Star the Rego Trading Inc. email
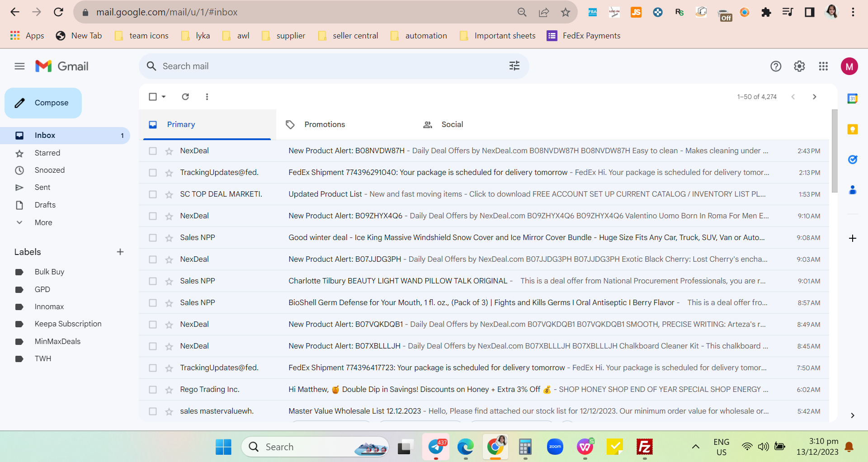This screenshot has height=462, width=868. pos(169,390)
